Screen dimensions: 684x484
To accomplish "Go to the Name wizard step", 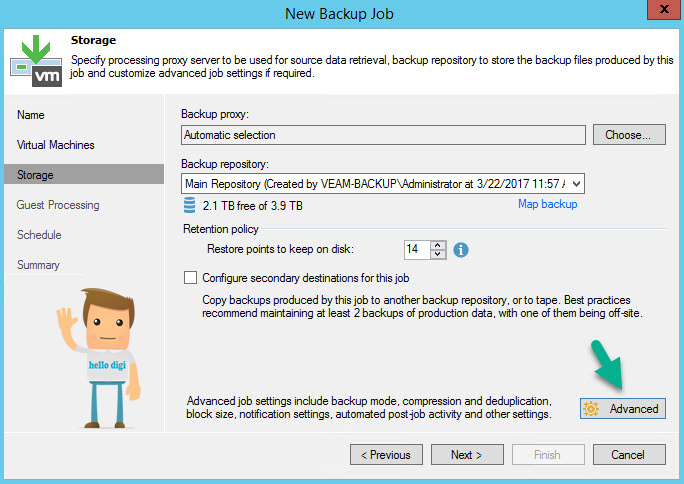I will [31, 115].
